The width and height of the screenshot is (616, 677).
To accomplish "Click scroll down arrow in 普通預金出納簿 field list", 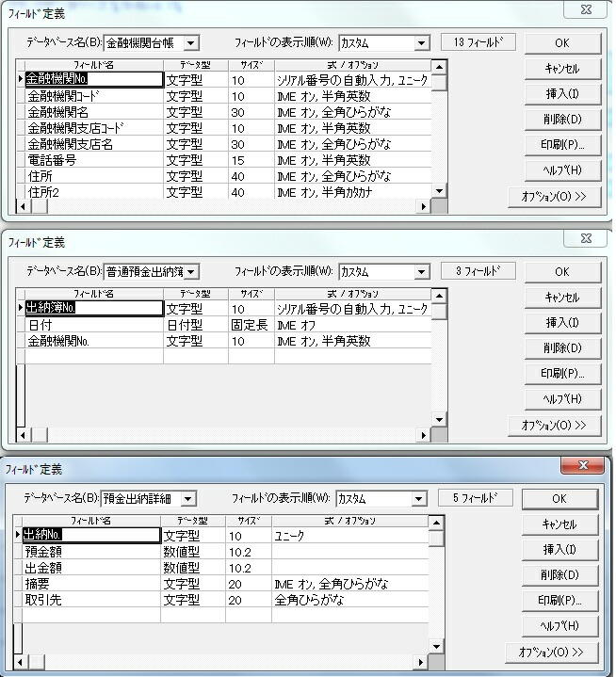I will (439, 420).
